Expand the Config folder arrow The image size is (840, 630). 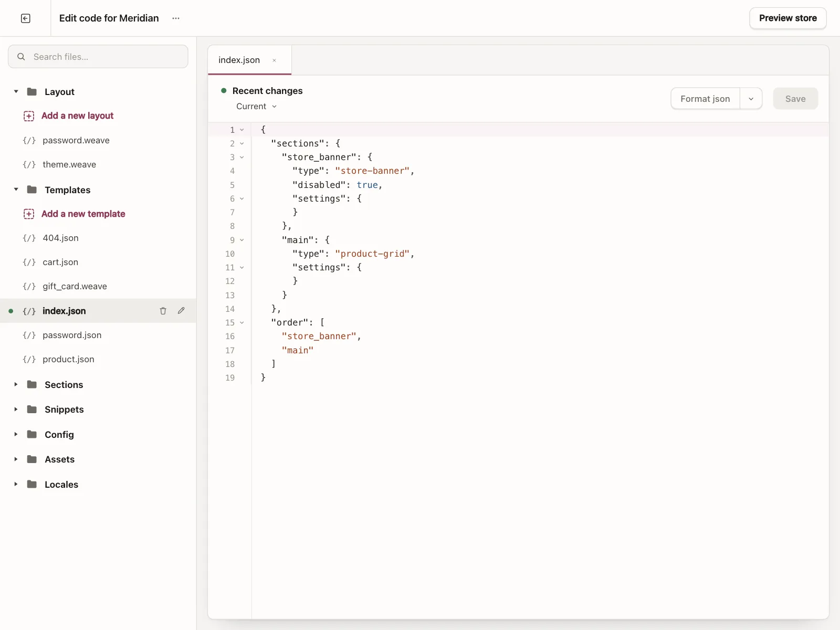coord(16,434)
